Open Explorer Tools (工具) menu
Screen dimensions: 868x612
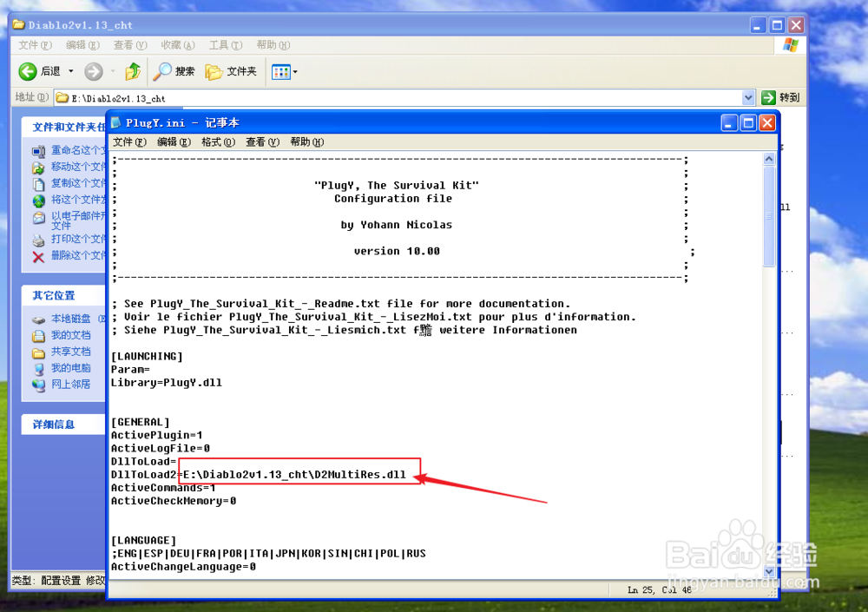coord(226,45)
